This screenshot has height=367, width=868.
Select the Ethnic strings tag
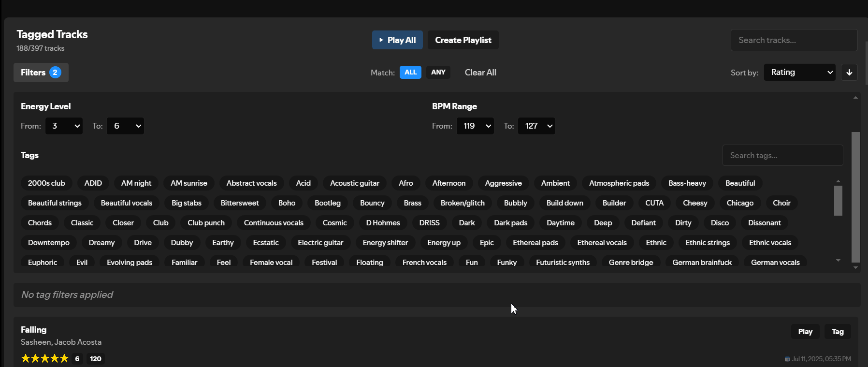(x=708, y=243)
